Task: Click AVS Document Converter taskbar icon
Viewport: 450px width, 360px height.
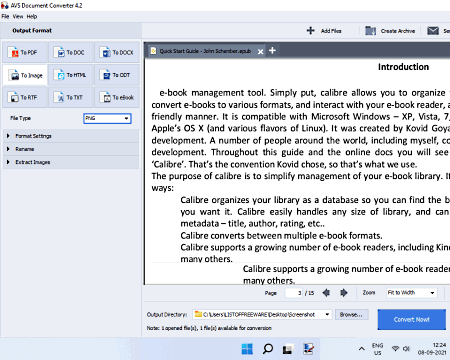Action: [x=308, y=349]
